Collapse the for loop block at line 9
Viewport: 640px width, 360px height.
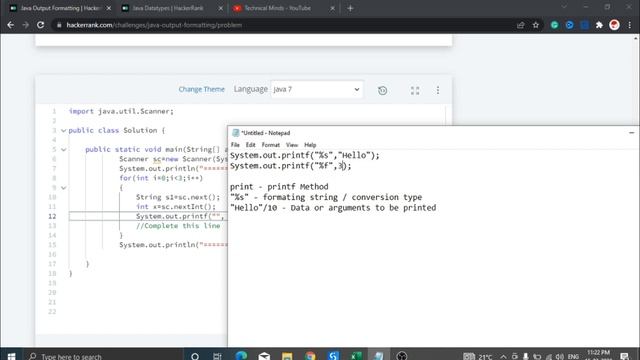coord(64,188)
